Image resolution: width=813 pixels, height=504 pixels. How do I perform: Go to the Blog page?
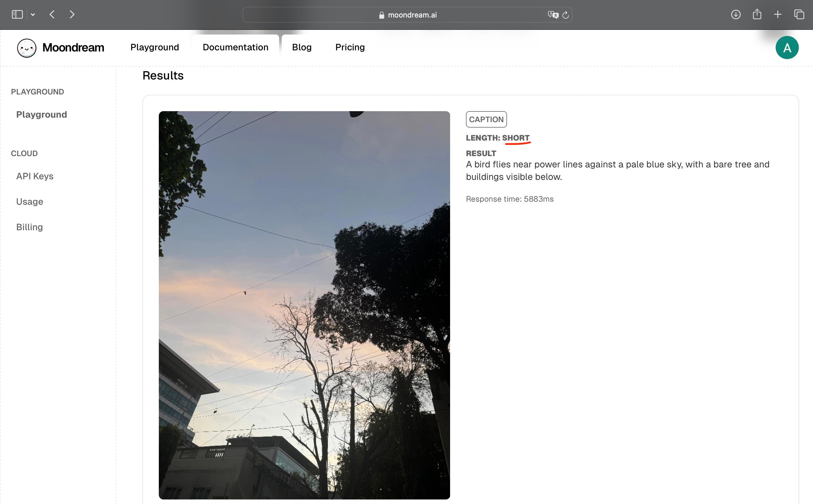point(301,47)
